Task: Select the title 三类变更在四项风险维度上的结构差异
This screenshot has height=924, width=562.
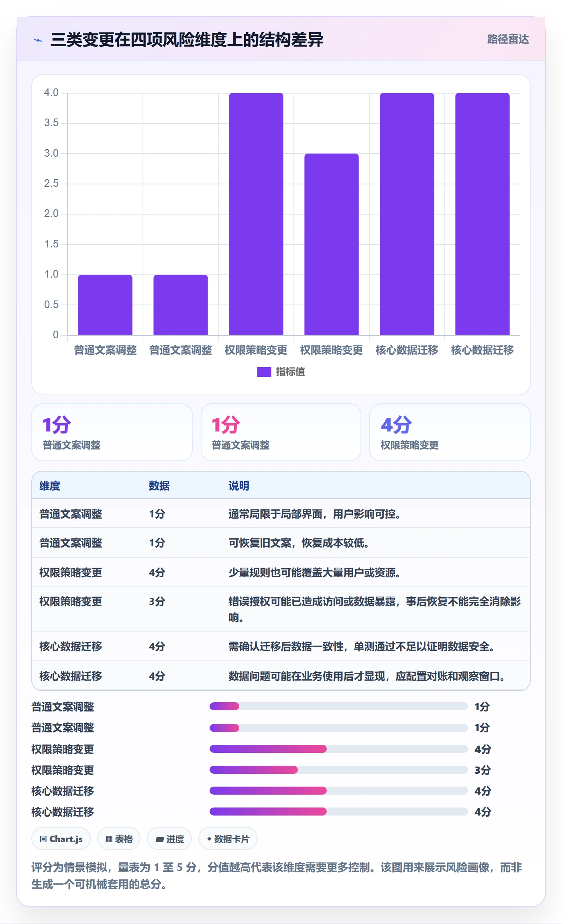Action: pos(187,40)
